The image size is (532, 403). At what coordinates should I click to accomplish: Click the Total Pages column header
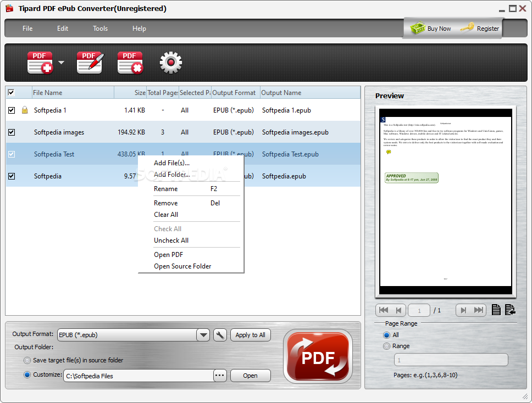pos(163,93)
